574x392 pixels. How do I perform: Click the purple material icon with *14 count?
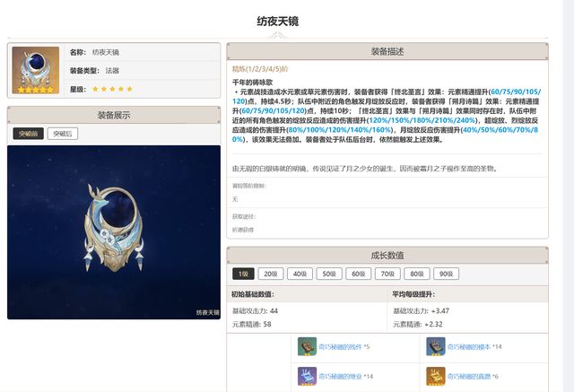tap(307, 376)
